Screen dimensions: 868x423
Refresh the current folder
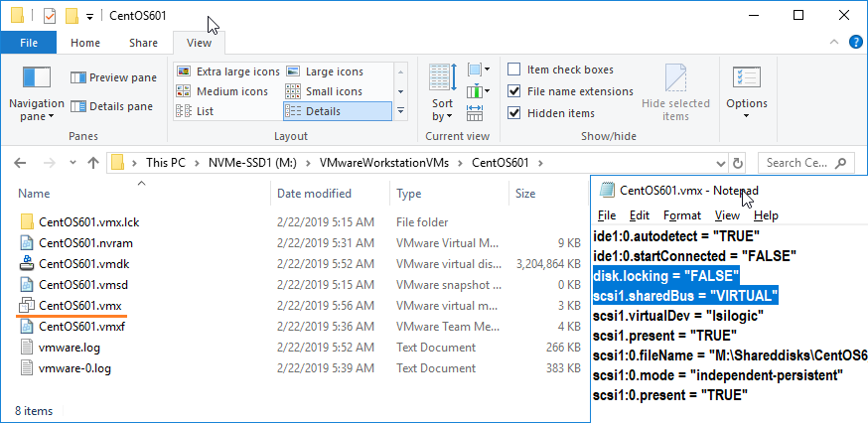[737, 163]
